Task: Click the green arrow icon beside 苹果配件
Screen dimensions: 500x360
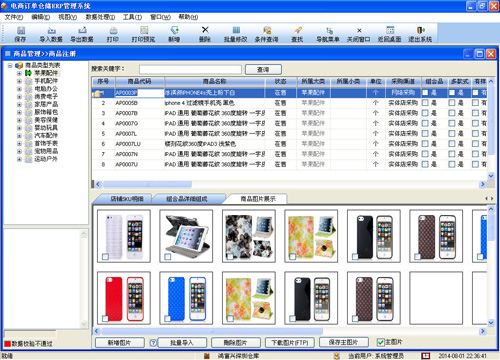Action: (x=28, y=73)
